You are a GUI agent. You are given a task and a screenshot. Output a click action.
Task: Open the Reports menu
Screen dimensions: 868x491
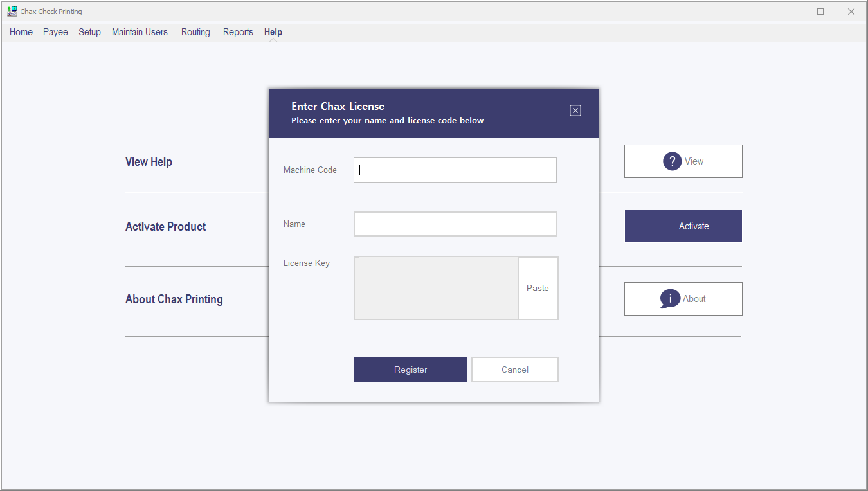tap(238, 32)
